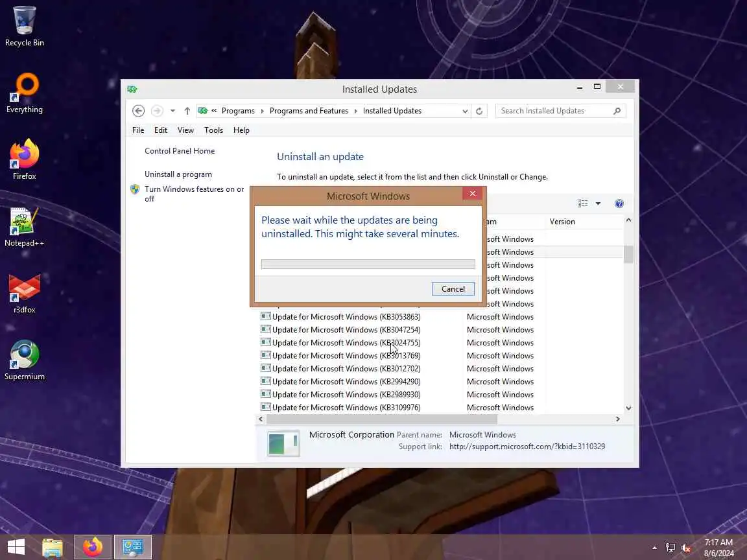This screenshot has width=747, height=560.
Task: Select update KB3013769 in the list
Action: click(346, 356)
